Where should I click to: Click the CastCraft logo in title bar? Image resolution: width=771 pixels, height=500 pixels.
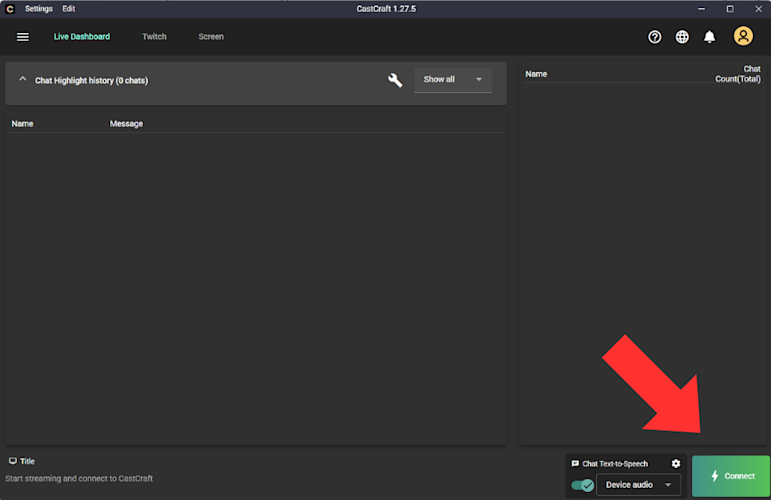tap(9, 9)
